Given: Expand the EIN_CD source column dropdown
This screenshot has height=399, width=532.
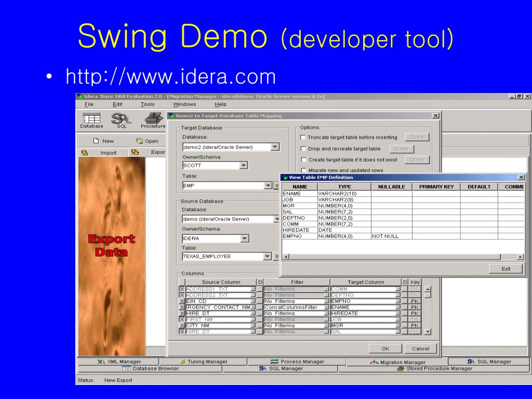Looking at the screenshot, I should click(x=252, y=301).
